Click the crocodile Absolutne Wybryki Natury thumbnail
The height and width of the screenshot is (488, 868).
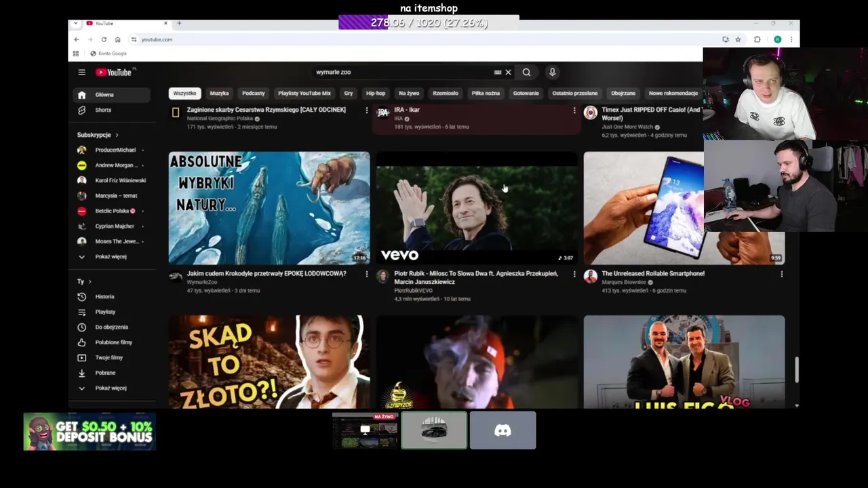click(x=269, y=208)
